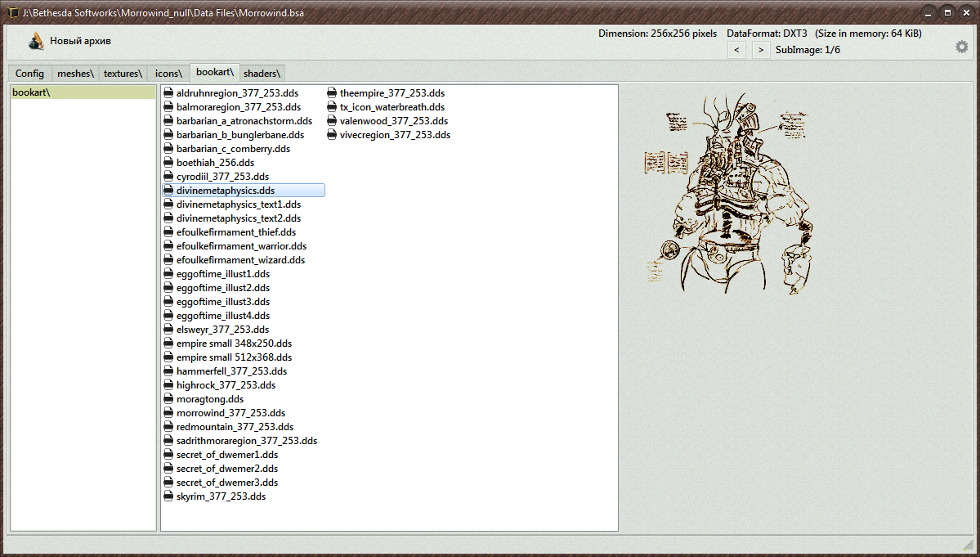Open the textures\ tab
The height and width of the screenshot is (557, 980).
(x=123, y=73)
